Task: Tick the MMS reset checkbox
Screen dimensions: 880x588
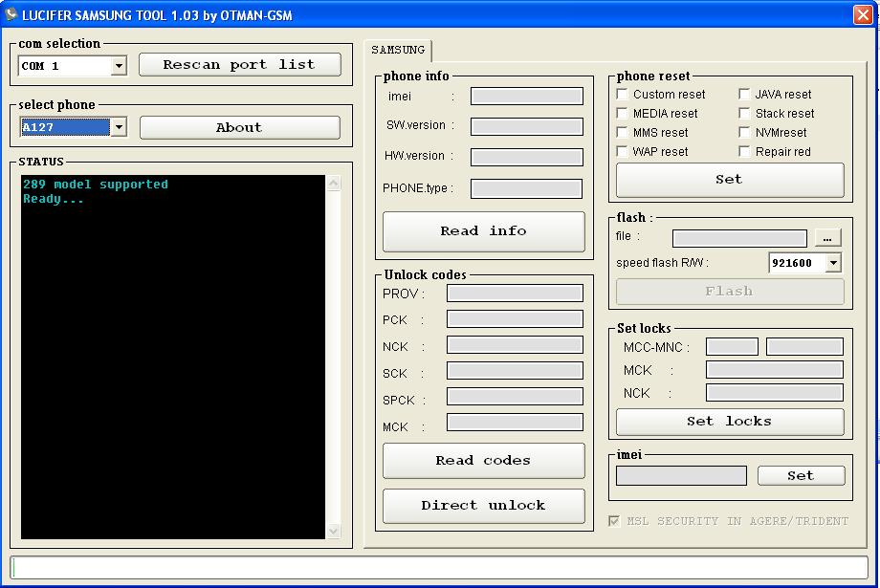Action: click(x=622, y=132)
